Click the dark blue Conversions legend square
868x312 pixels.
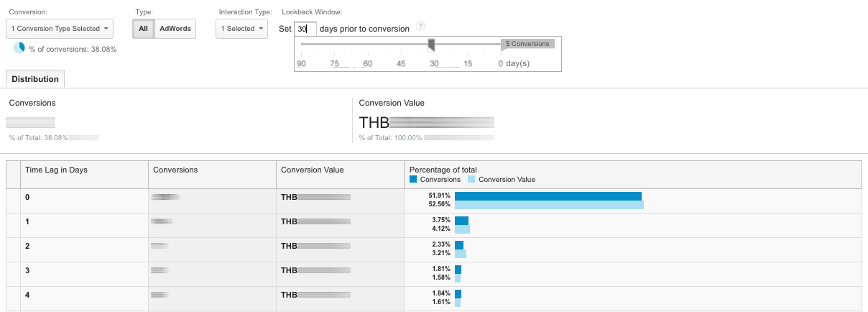click(x=413, y=180)
